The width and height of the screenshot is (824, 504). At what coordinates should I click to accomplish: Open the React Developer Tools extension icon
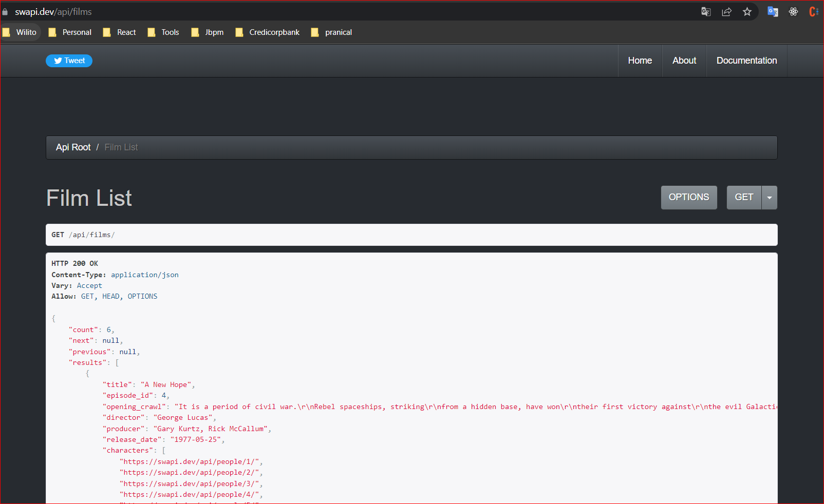tap(793, 12)
